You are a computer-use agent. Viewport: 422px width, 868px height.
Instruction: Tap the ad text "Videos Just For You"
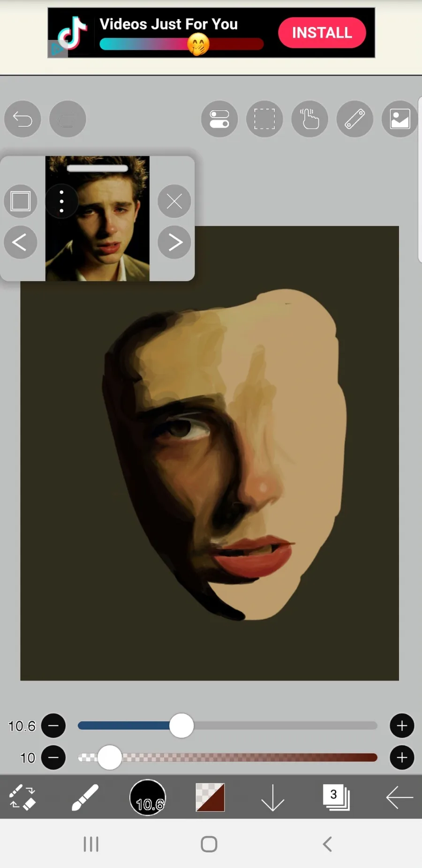[169, 24]
